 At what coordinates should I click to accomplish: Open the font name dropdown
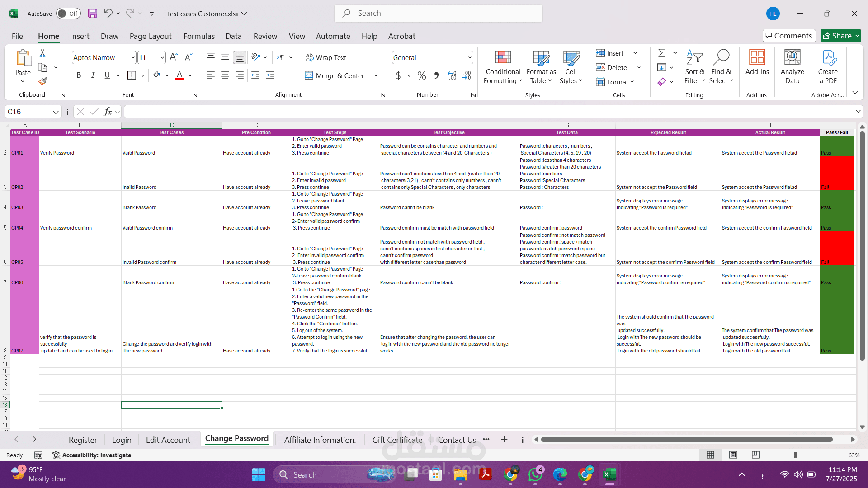[132, 57]
